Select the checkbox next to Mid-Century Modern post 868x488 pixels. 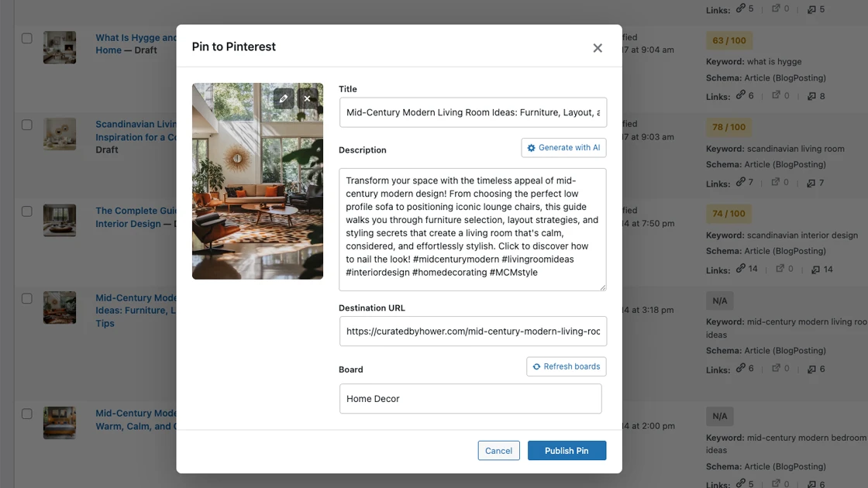coord(27,298)
